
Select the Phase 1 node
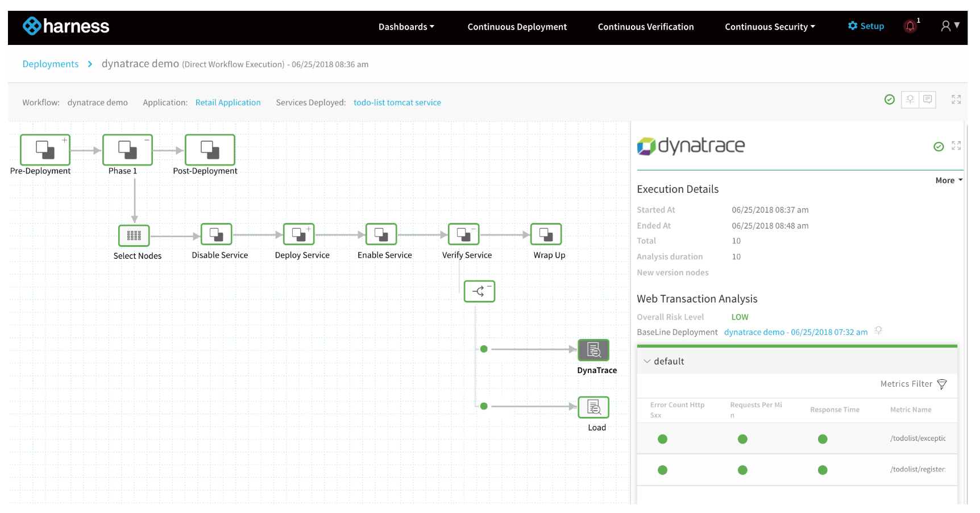coord(127,150)
